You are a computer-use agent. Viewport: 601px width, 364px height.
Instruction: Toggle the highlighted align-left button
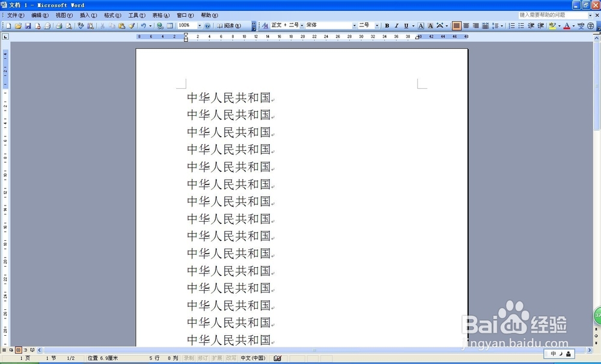pos(456,26)
